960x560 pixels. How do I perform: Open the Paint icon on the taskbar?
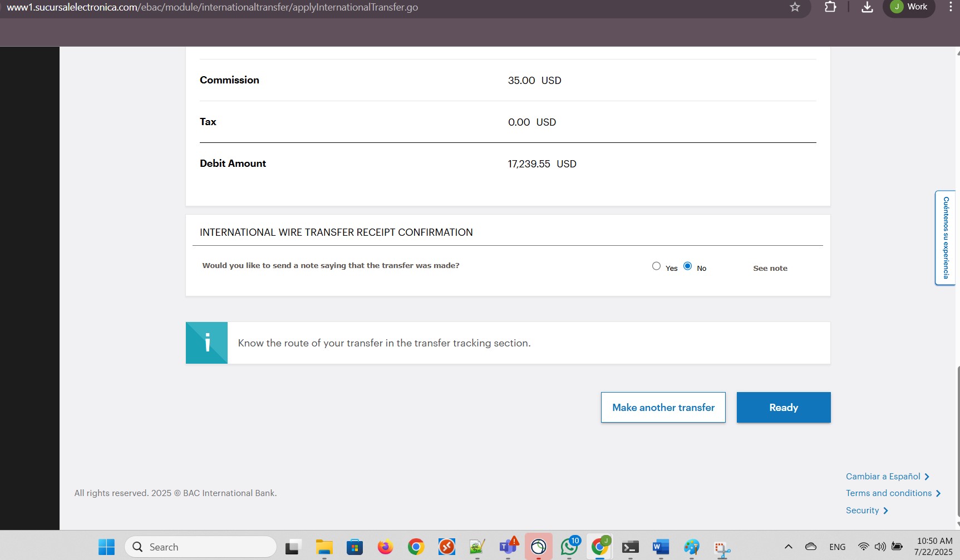point(692,547)
